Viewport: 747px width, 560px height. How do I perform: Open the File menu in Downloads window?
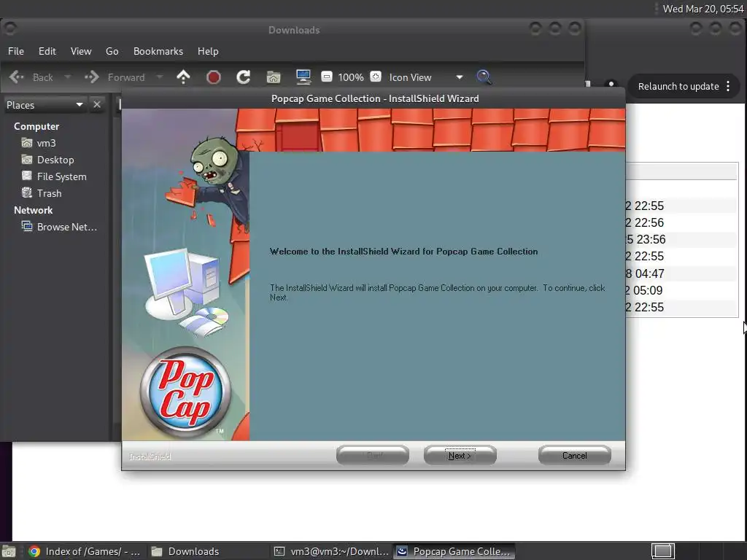pyautogui.click(x=16, y=51)
